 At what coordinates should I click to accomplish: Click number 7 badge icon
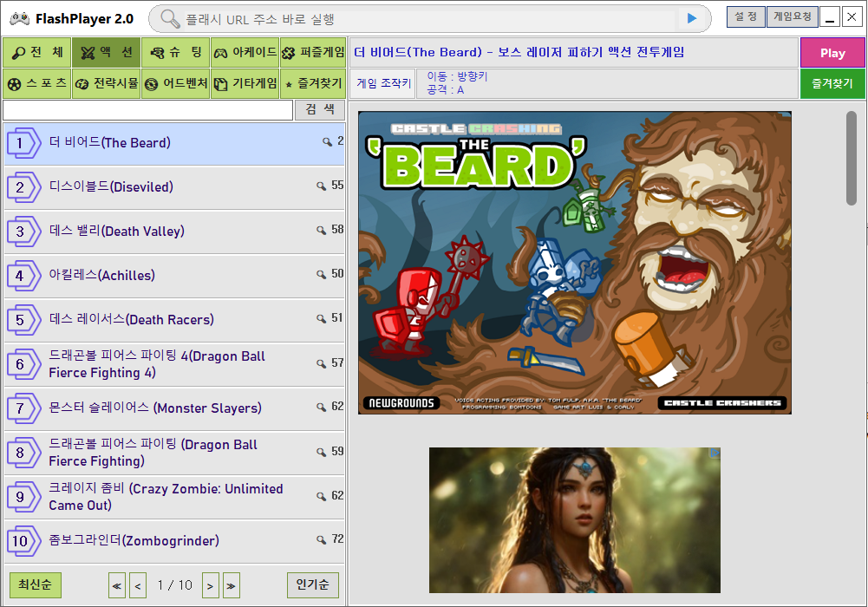pos(23,409)
